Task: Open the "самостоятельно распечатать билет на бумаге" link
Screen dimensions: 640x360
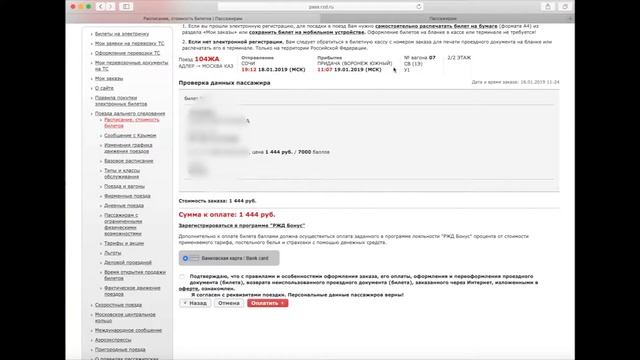Action: point(436,26)
